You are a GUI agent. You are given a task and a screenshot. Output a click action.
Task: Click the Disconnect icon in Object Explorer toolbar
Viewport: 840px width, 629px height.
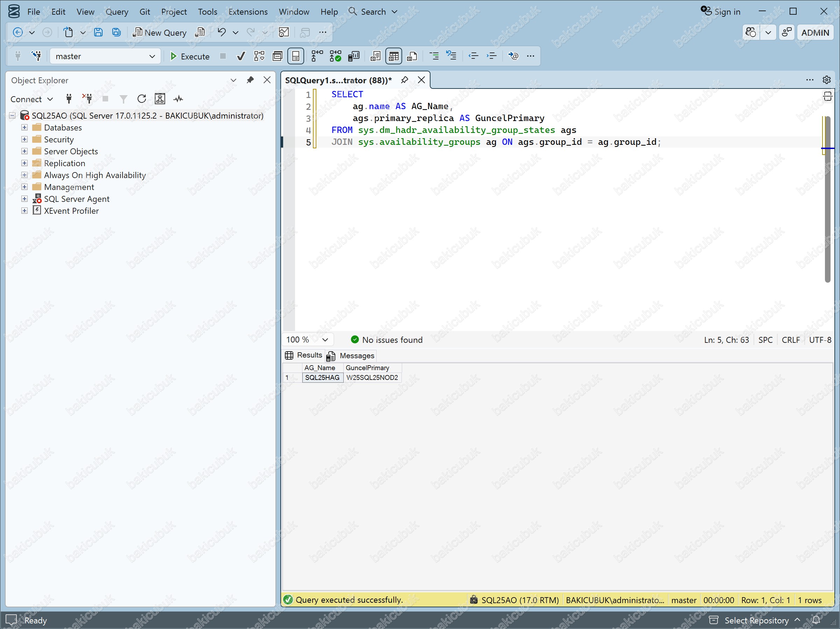87,99
